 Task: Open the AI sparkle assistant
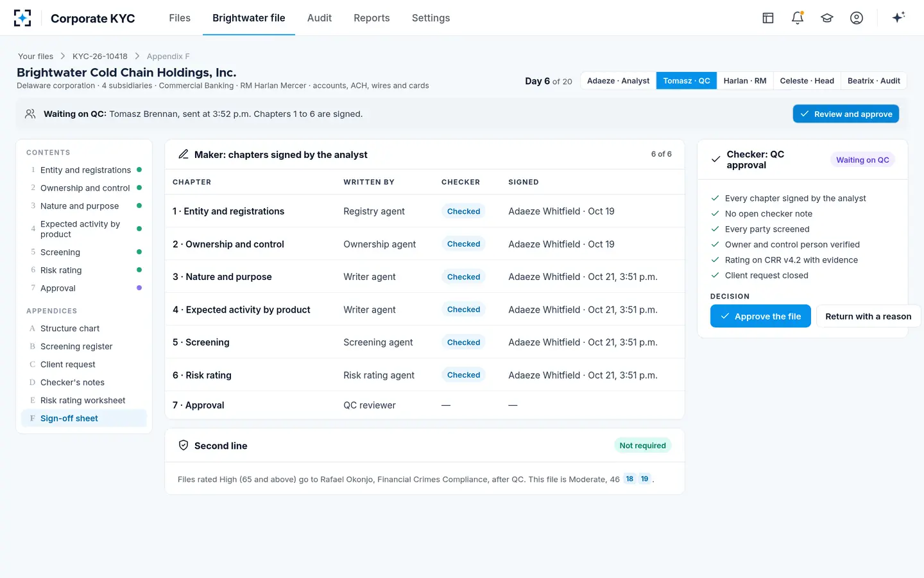point(898,17)
